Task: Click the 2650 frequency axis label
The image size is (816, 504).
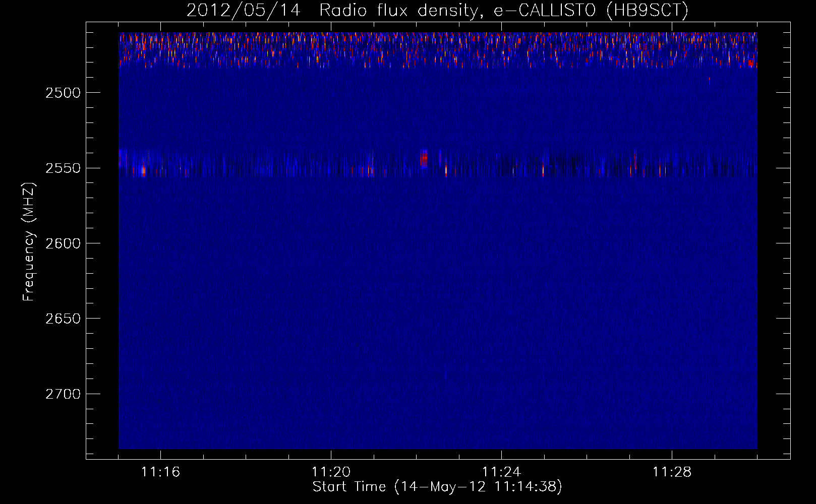Action: pyautogui.click(x=63, y=319)
